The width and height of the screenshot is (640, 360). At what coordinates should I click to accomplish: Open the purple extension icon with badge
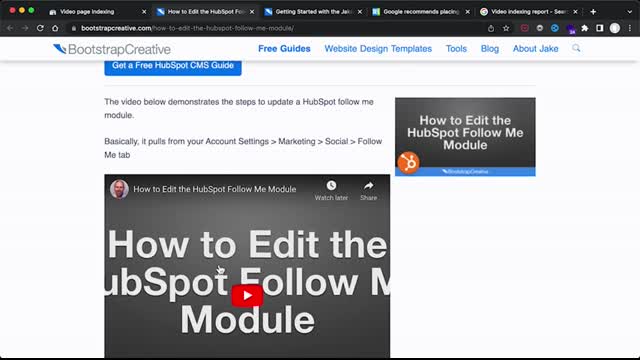tap(570, 29)
